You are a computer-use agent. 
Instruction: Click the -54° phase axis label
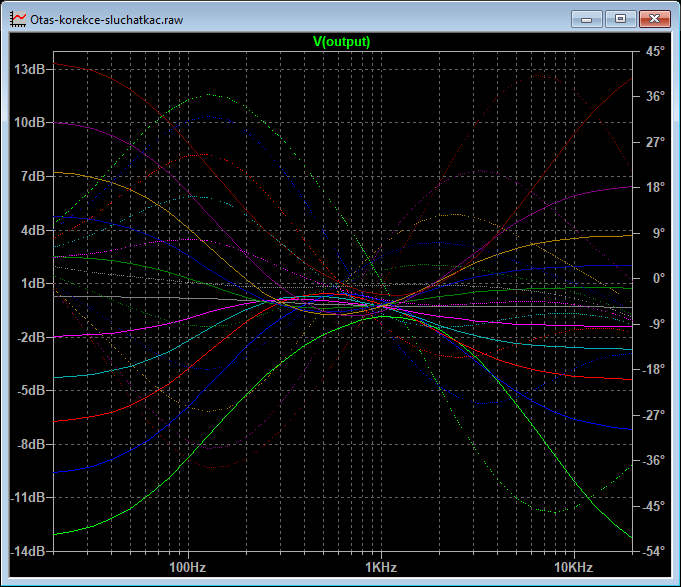[x=653, y=551]
